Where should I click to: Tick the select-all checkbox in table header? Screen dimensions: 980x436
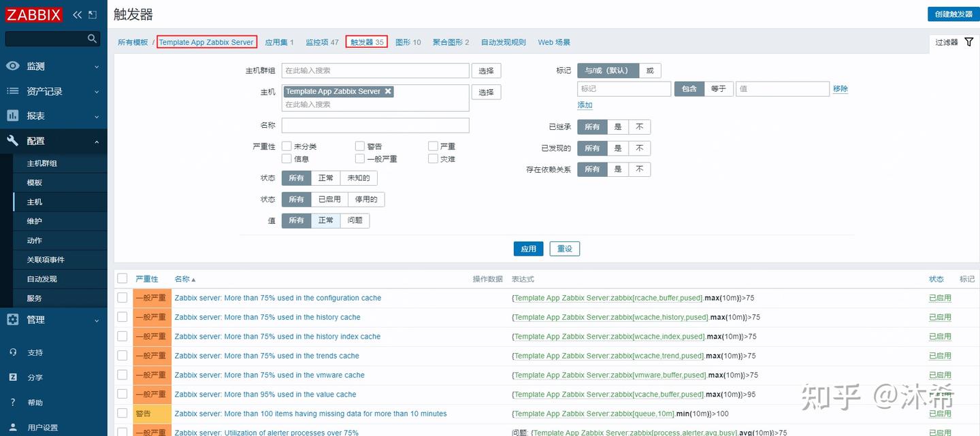122,278
